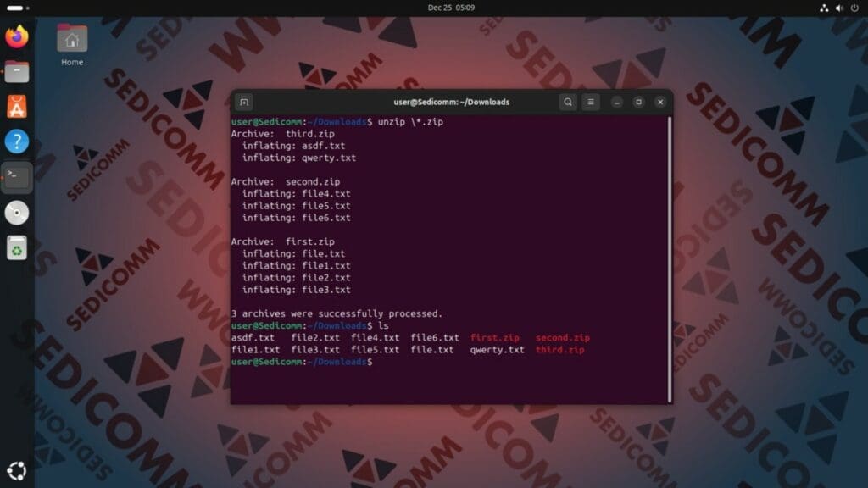Click the terminal prompt line
868x488 pixels.
[301, 362]
